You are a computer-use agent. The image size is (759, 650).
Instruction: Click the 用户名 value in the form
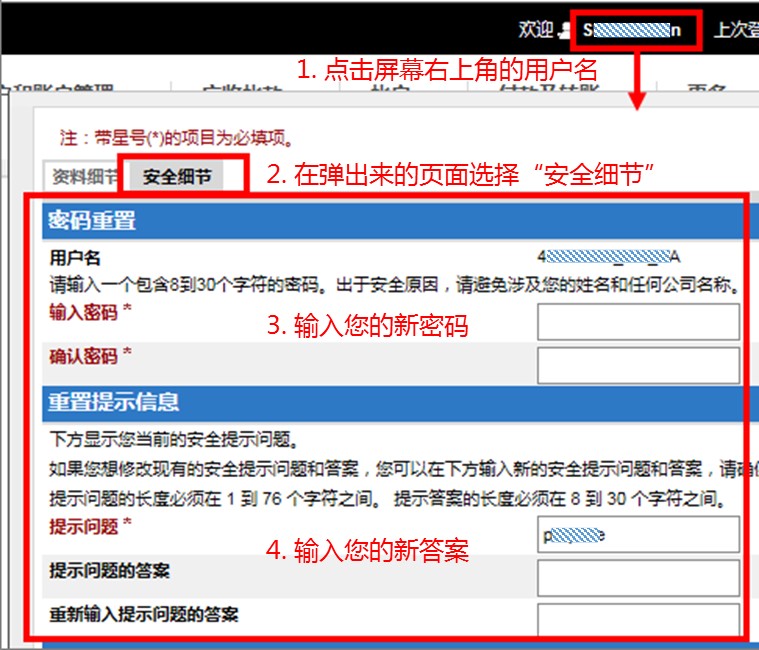click(608, 256)
